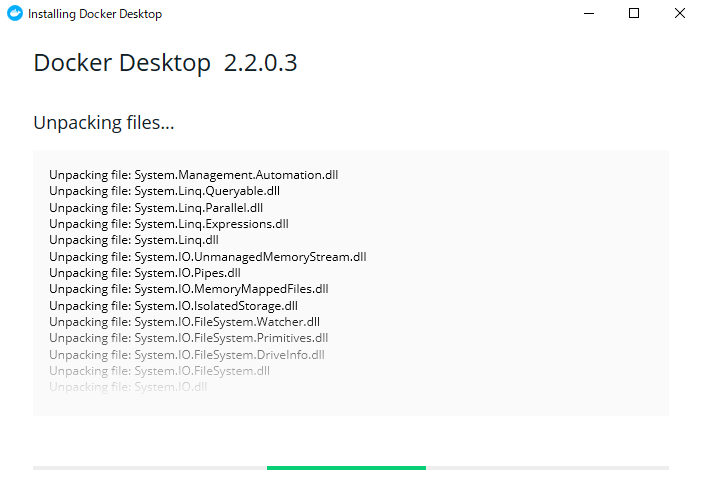
Task: Click the System.IO.UnmanagedMemoryStream.dll entry
Action: (208, 257)
